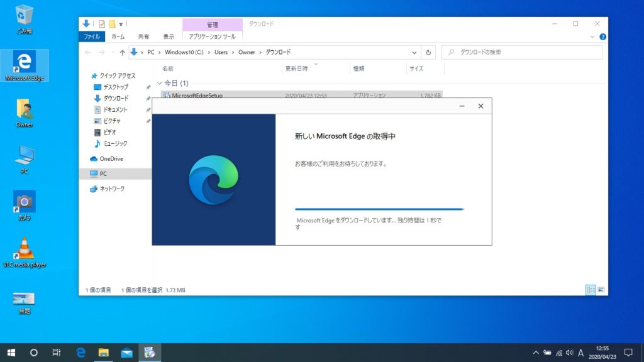Open the ファイル menu tab
This screenshot has height=362, width=644.
pyautogui.click(x=92, y=36)
